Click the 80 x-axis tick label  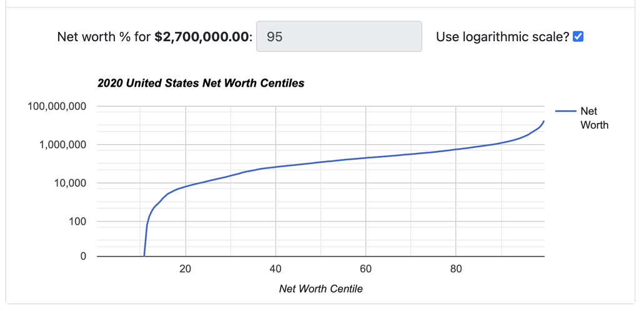point(456,269)
